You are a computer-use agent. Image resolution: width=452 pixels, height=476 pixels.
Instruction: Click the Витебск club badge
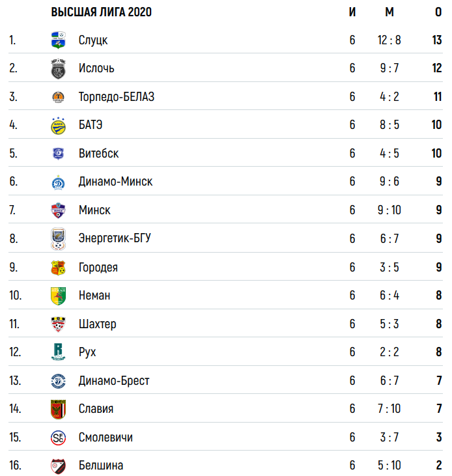[58, 154]
